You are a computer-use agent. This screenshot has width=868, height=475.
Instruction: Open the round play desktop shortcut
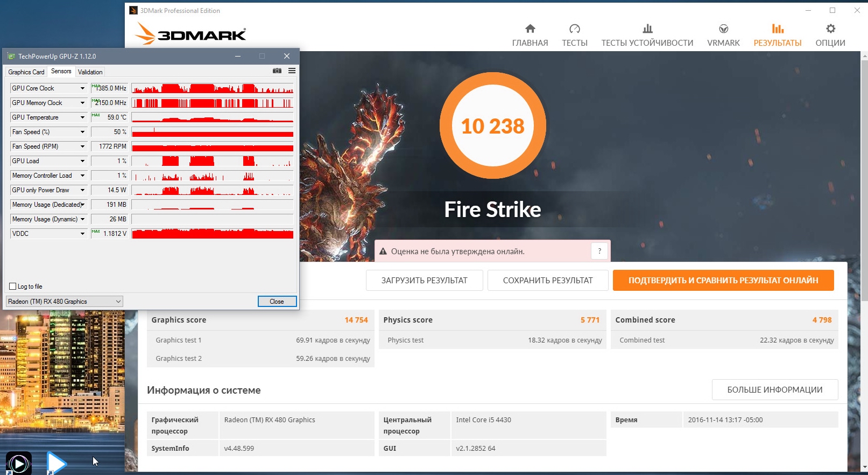point(19,463)
